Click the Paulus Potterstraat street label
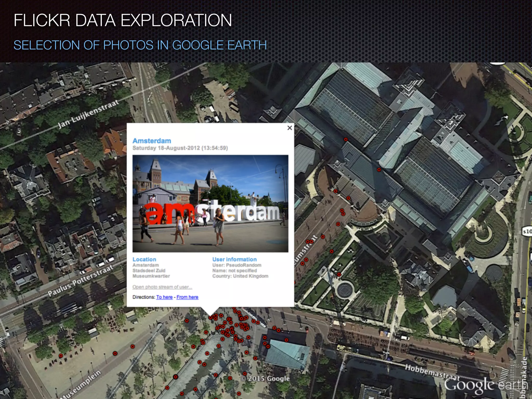The width and height of the screenshot is (532, 399). [81, 281]
